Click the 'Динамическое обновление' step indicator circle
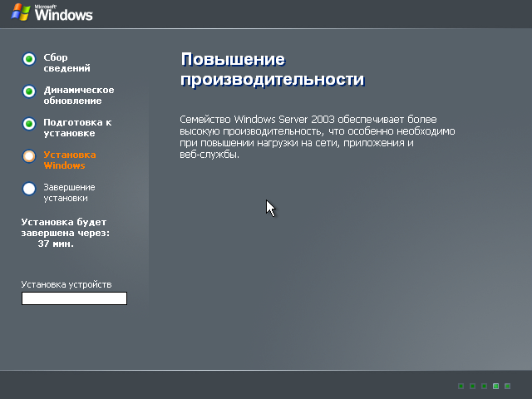The image size is (532, 399). (29, 91)
